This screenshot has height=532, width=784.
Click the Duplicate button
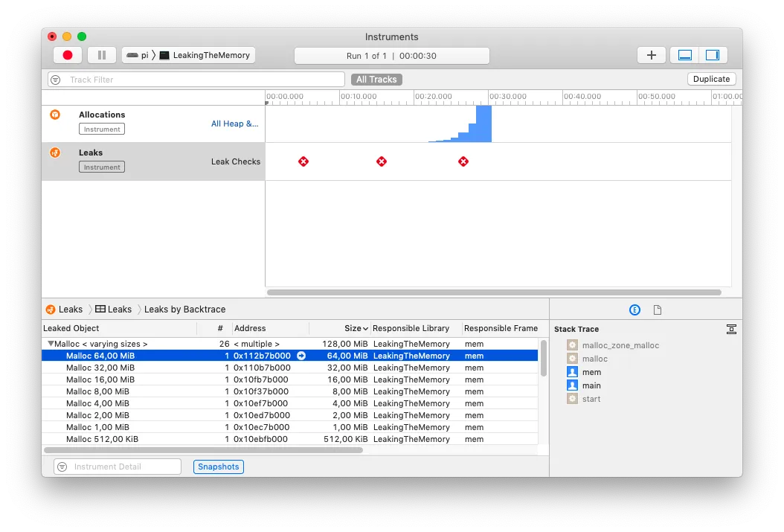click(712, 79)
